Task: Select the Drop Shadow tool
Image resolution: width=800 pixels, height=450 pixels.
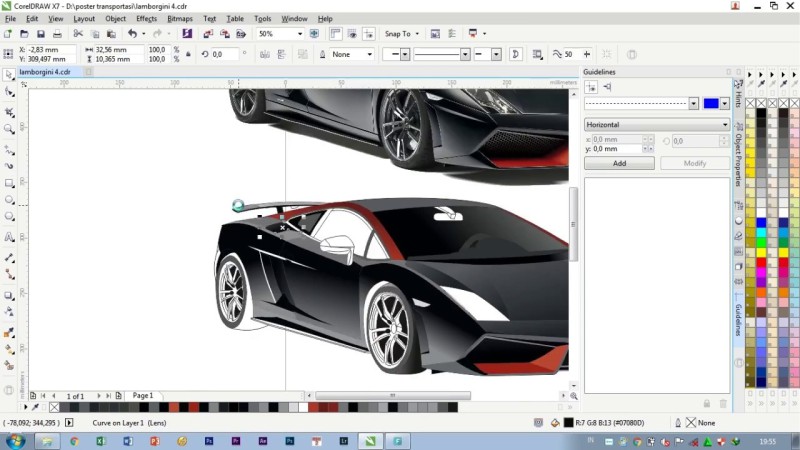Action: (x=9, y=295)
